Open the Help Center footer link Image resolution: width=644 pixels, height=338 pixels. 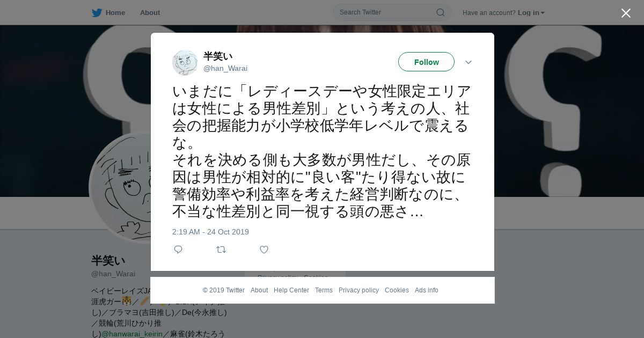[291, 290]
